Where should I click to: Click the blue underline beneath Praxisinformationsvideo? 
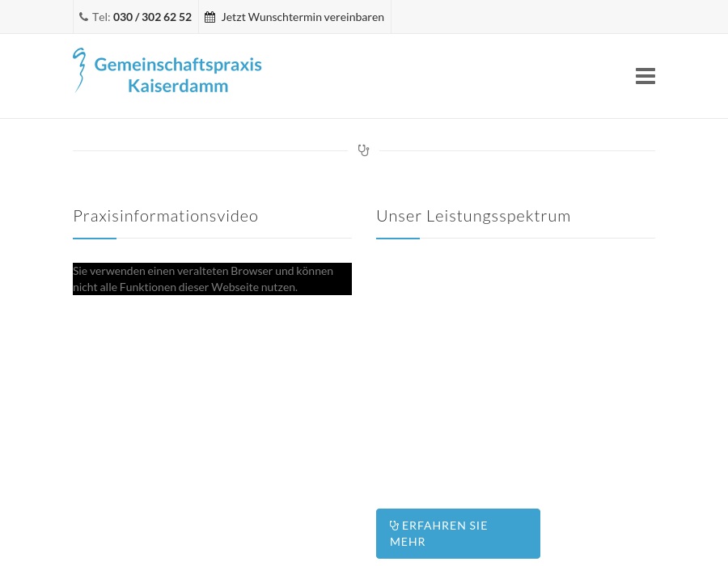pyautogui.click(x=95, y=239)
